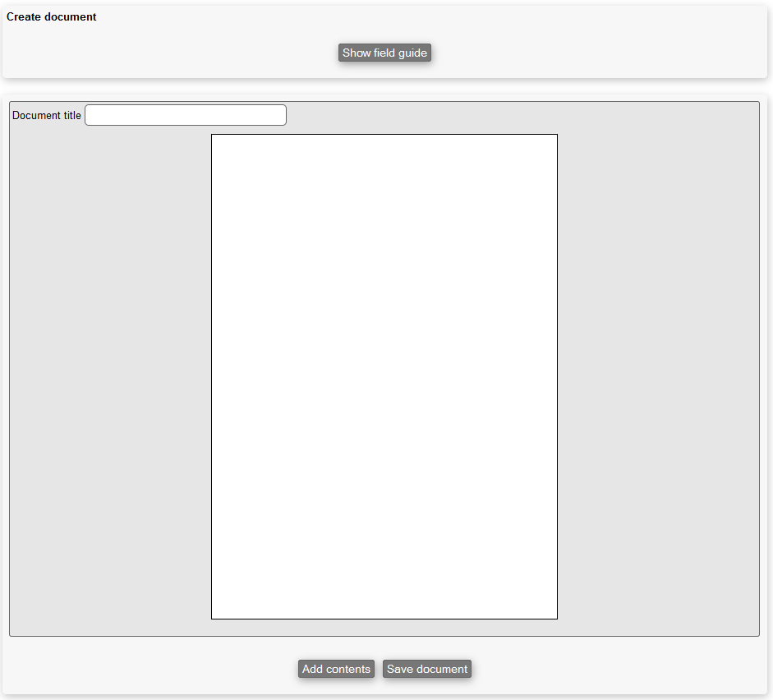The width and height of the screenshot is (773, 700).
Task: Choose Add contents beside Save document
Action: point(336,669)
